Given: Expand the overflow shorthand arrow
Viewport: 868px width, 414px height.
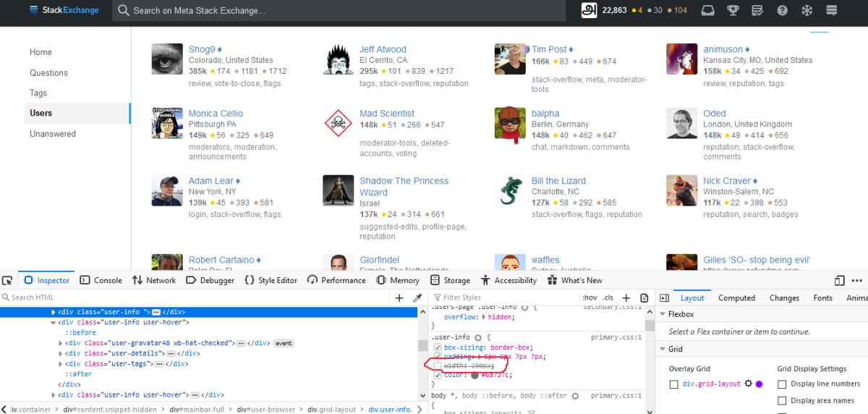Looking at the screenshot, I should pyautogui.click(x=485, y=317).
